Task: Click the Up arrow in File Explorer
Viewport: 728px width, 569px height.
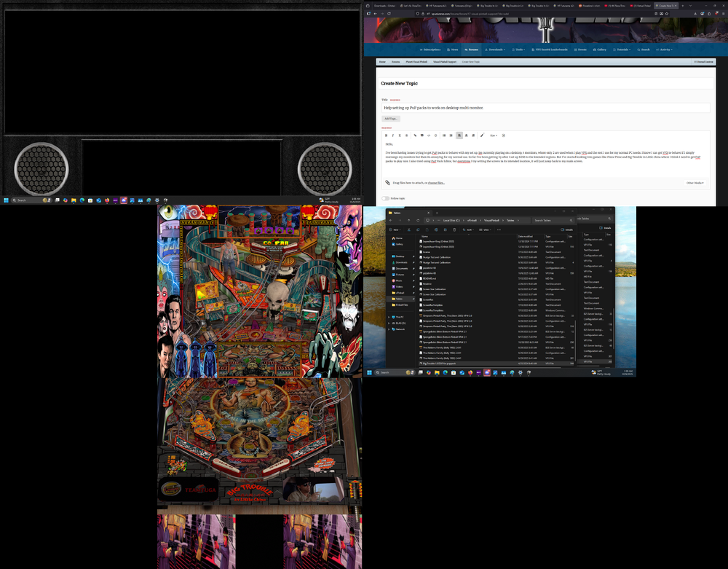Action: click(408, 220)
